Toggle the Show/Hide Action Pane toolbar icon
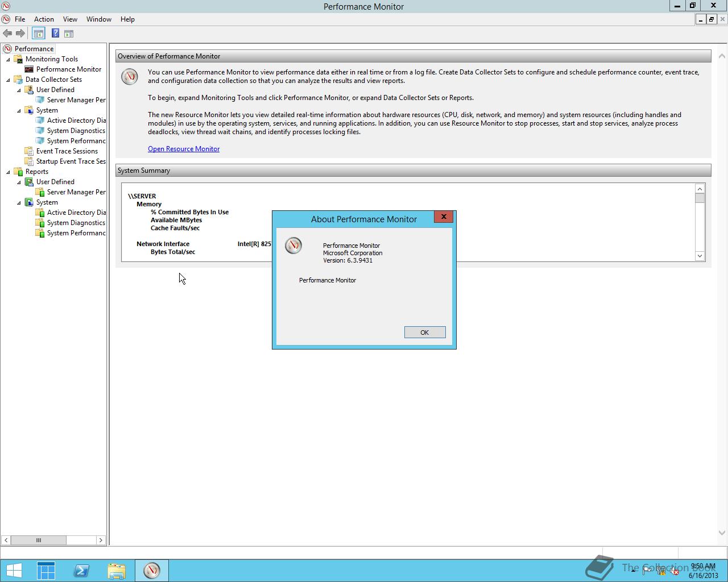 coord(69,34)
